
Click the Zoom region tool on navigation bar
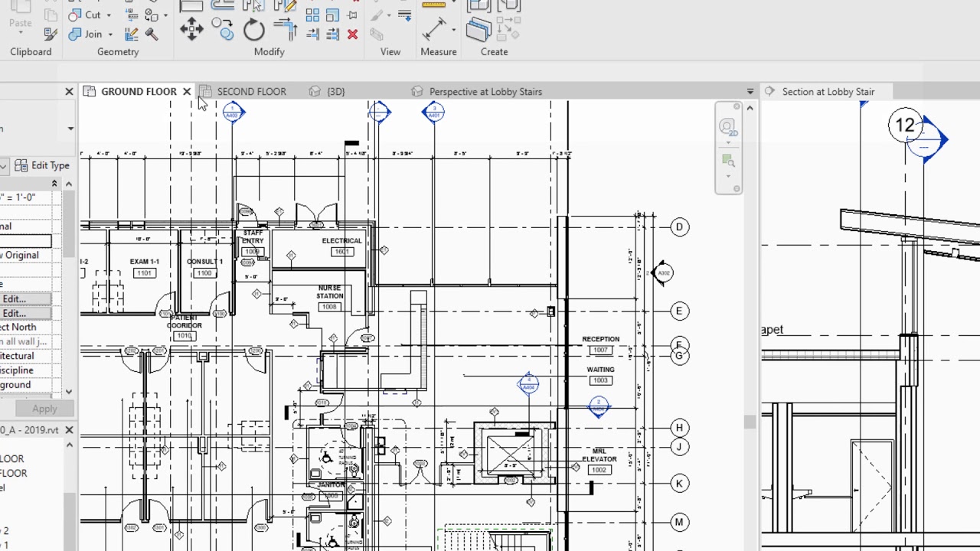[728, 161]
